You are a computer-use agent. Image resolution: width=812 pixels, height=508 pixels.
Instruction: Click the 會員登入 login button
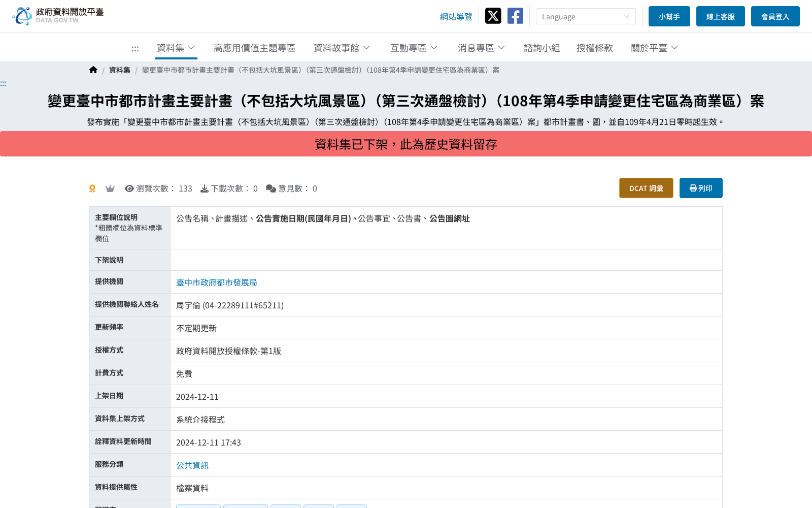(x=775, y=16)
